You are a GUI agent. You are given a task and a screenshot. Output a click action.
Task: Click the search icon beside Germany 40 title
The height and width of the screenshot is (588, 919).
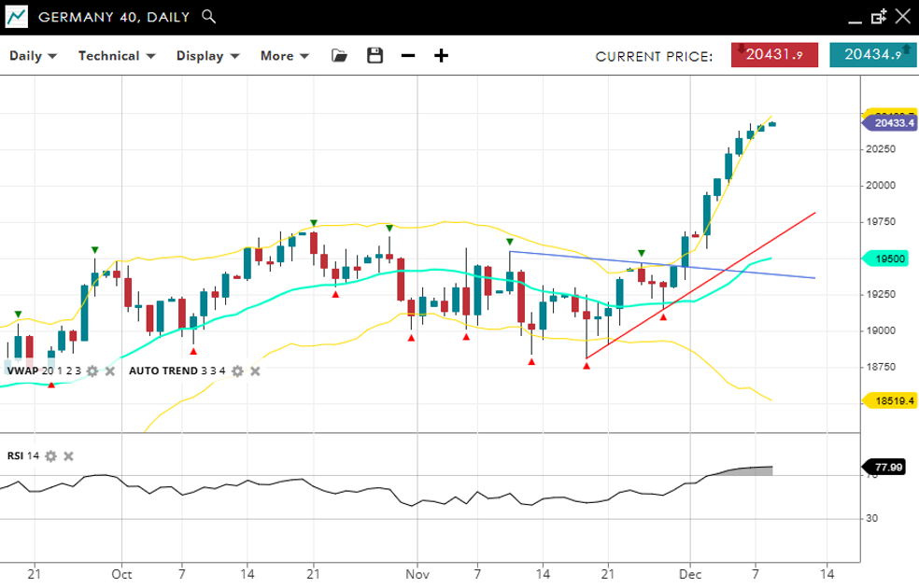point(209,17)
